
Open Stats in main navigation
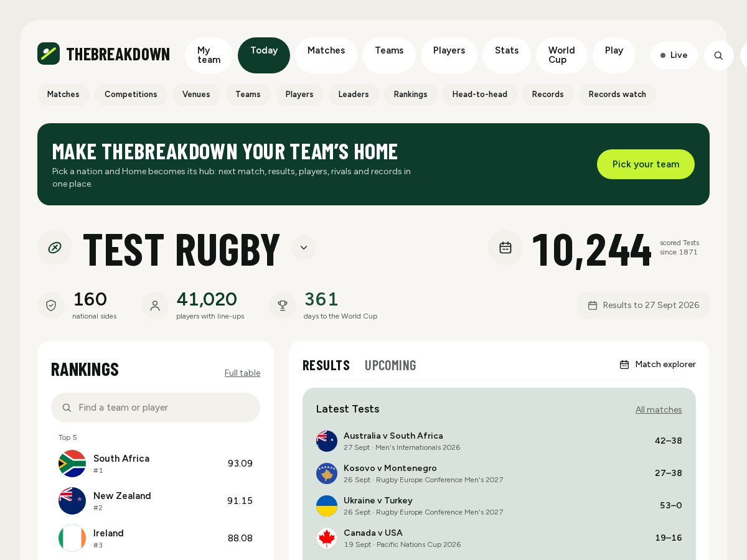pos(507,55)
